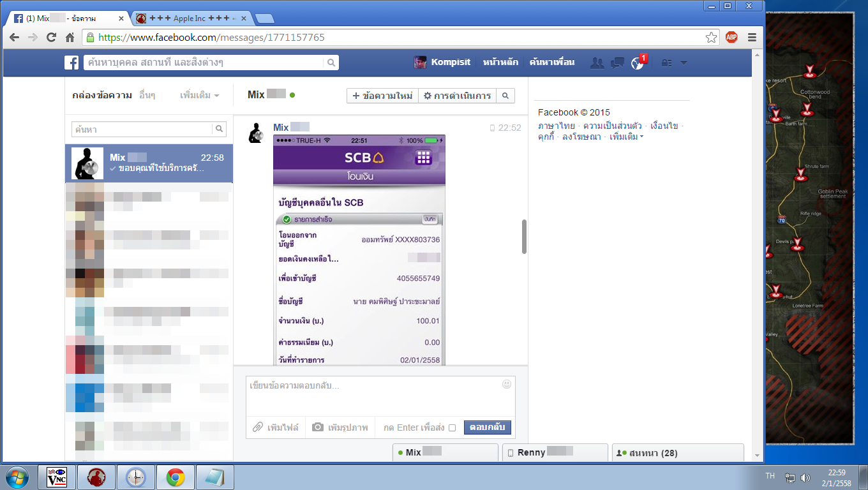Open the Adblock Plus extension icon
Screen dimensions: 868x490
[732, 38]
